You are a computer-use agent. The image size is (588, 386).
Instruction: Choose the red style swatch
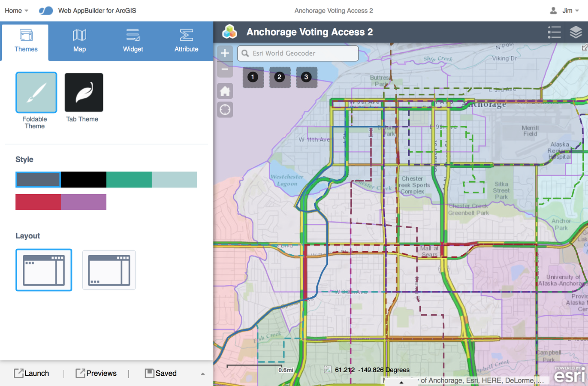pyautogui.click(x=38, y=202)
